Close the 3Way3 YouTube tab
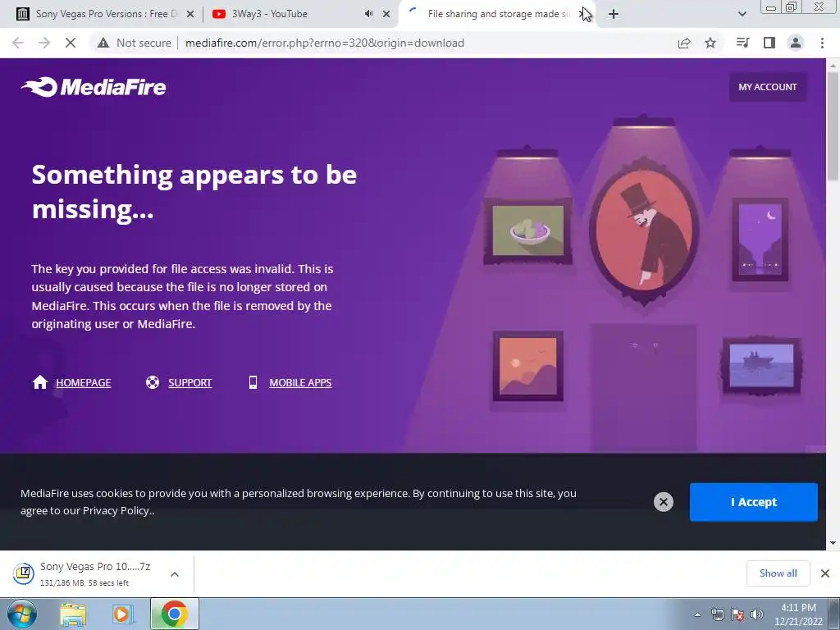This screenshot has height=630, width=840. point(386,15)
